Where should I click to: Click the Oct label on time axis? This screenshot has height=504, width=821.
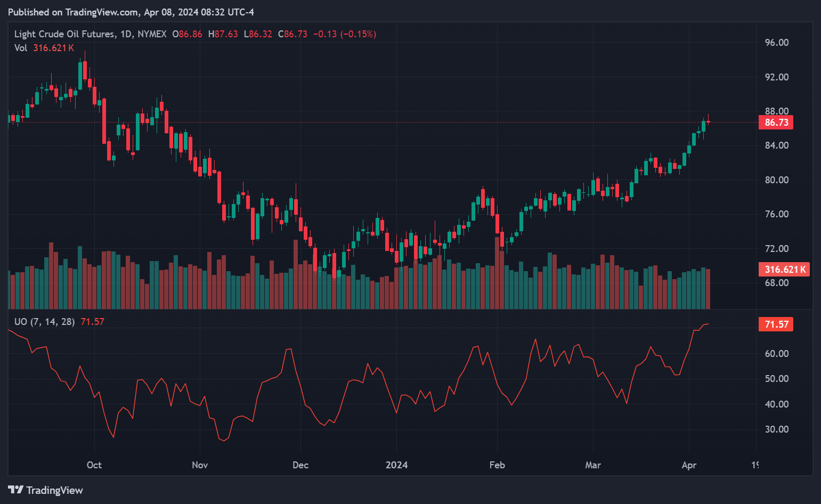(94, 465)
